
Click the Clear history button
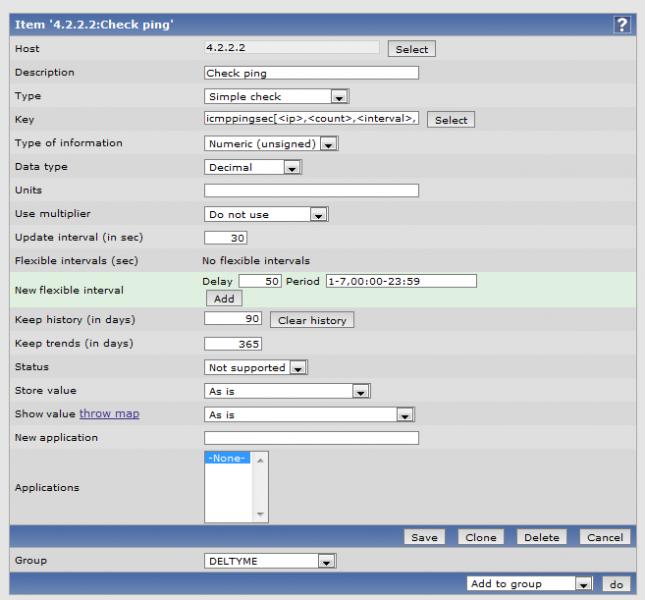(311, 321)
